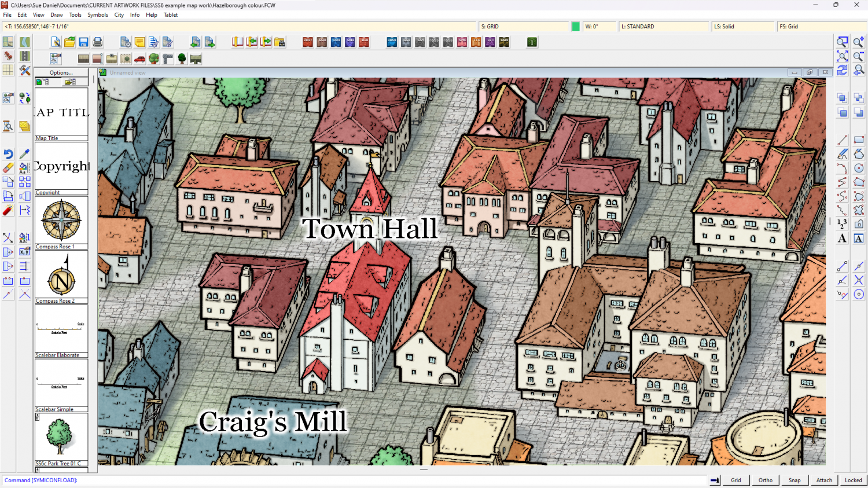Toggle Attach mode
The height and width of the screenshot is (488, 868).
click(x=824, y=480)
